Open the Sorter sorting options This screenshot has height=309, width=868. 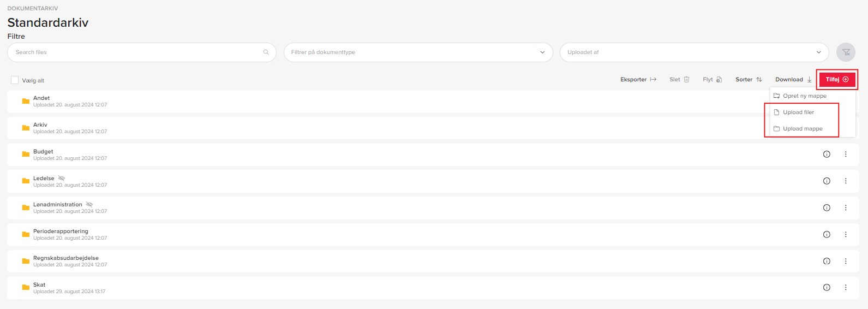[x=749, y=80]
